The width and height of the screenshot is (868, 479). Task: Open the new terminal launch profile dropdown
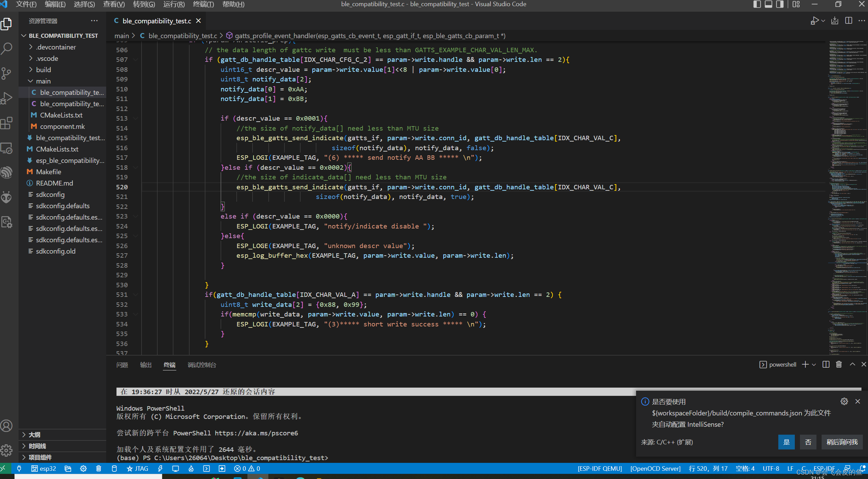[x=814, y=365]
